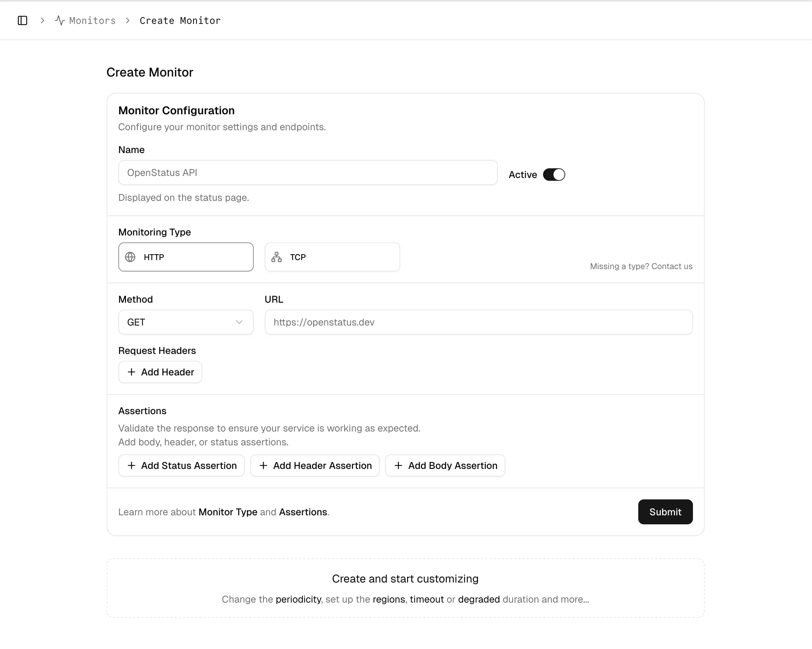This screenshot has width=812, height=649.
Task: Click the globe icon in HTTP option
Action: (x=130, y=257)
